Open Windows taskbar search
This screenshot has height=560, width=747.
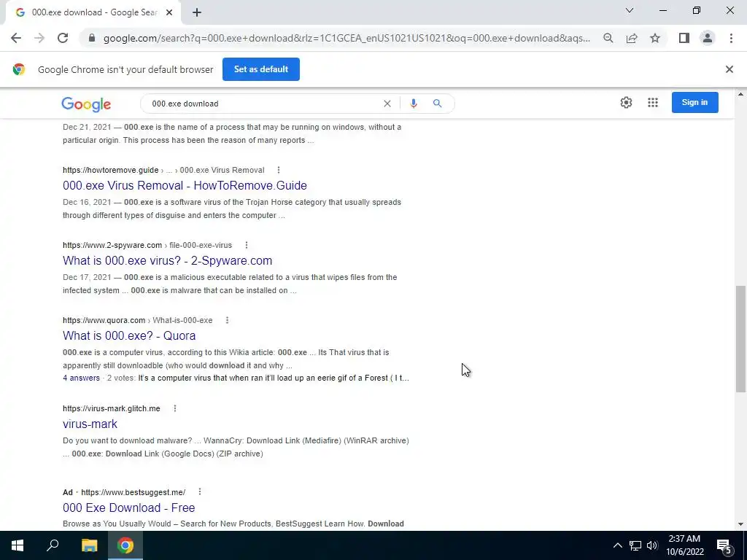53,545
